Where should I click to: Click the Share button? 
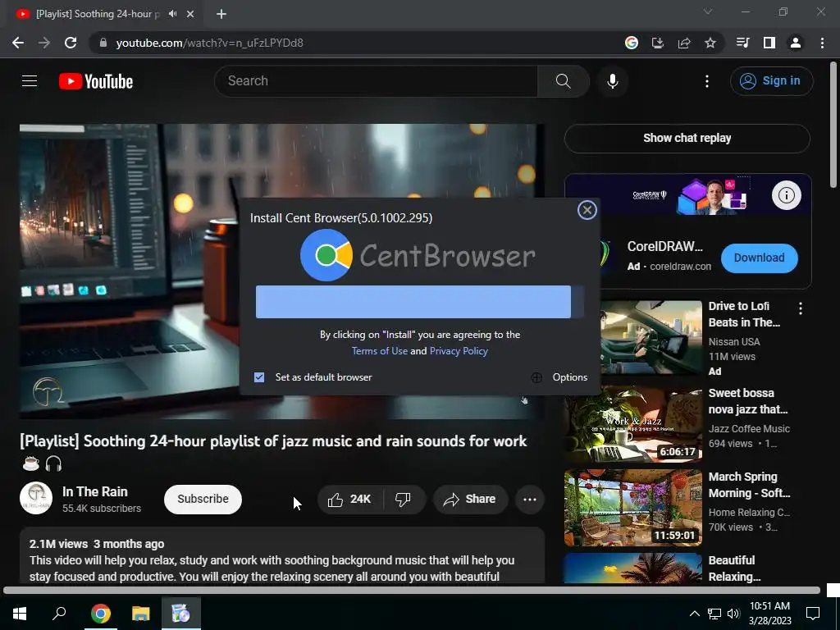(x=470, y=500)
